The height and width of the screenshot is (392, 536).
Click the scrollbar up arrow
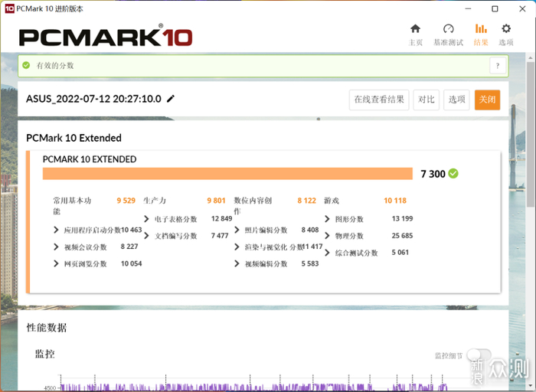(x=530, y=57)
